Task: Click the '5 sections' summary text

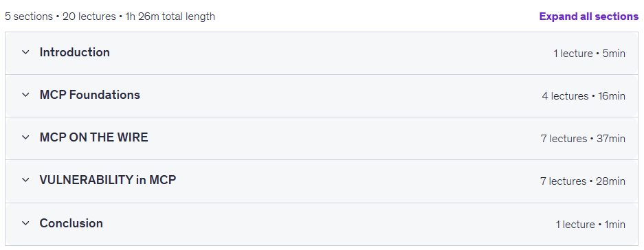Action: [x=29, y=17]
